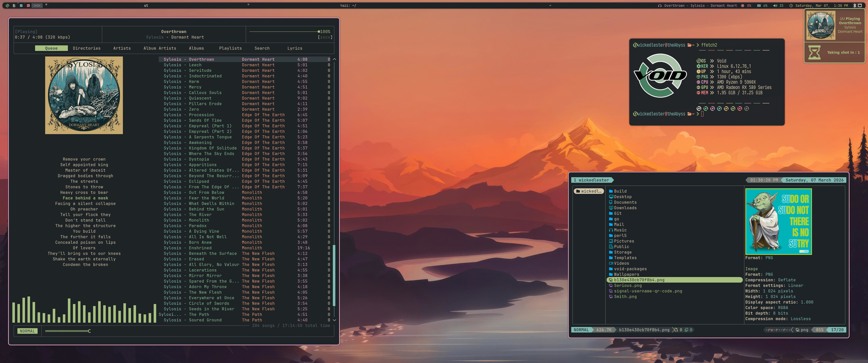Click the document workspace icon in bar
The image size is (868, 363).
[x=14, y=6]
